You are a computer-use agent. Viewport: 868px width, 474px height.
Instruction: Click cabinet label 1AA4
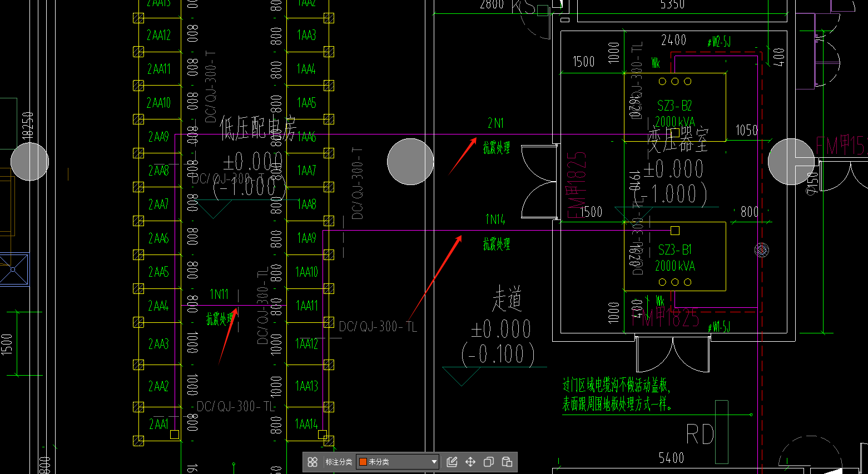306,69
